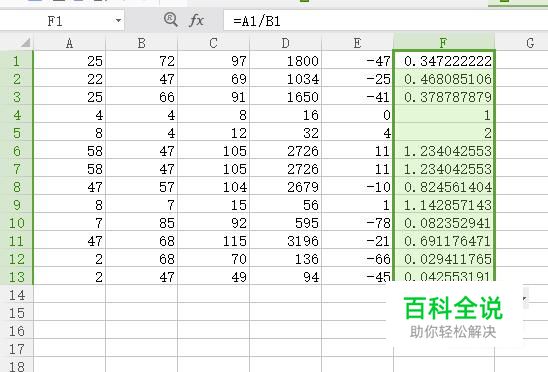Click cell F3 with 0.378787879

(x=444, y=97)
